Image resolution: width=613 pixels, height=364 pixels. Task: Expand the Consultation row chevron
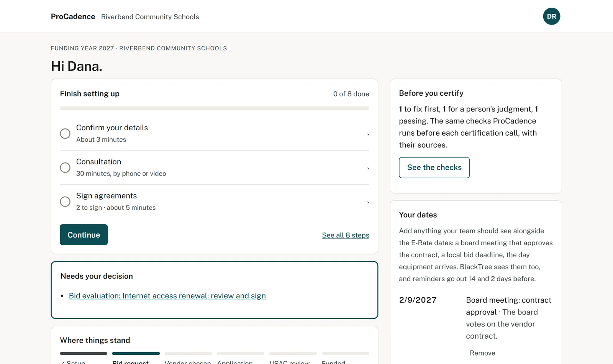tap(368, 168)
